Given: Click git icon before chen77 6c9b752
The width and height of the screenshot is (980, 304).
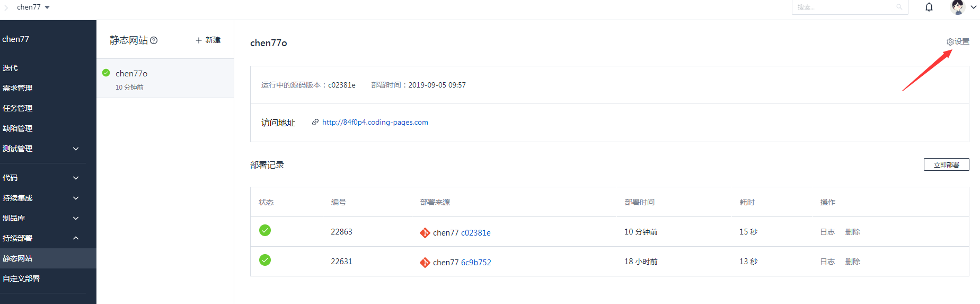Looking at the screenshot, I should click(x=425, y=263).
